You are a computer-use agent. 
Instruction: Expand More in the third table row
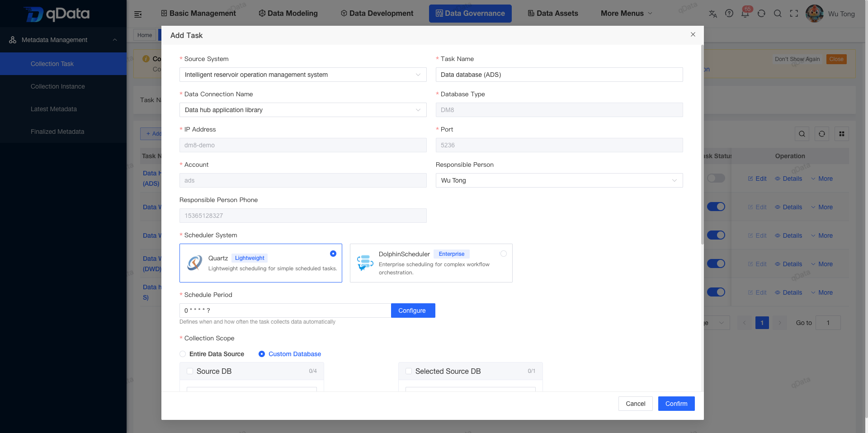pos(822,235)
